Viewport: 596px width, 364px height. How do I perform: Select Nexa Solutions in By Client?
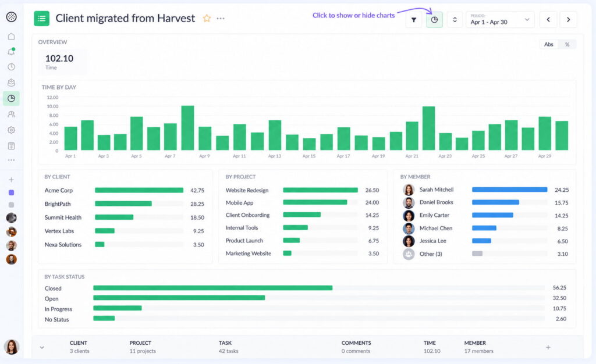pos(125,244)
